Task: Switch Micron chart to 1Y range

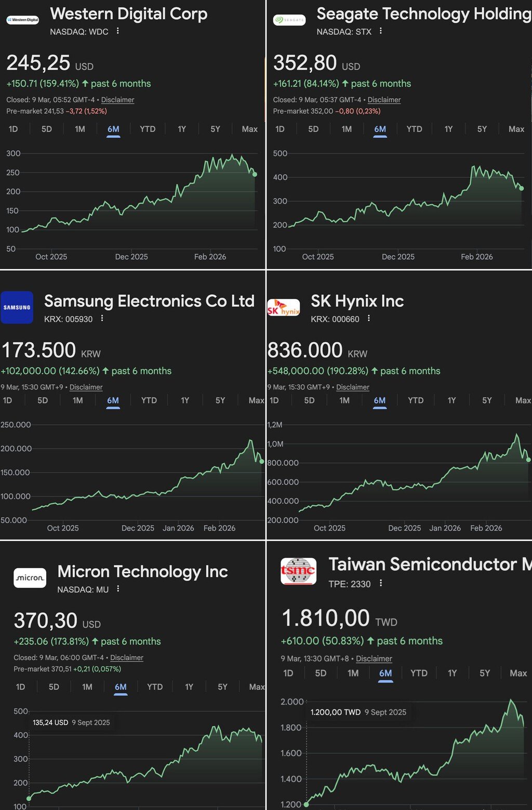Action: click(x=189, y=687)
